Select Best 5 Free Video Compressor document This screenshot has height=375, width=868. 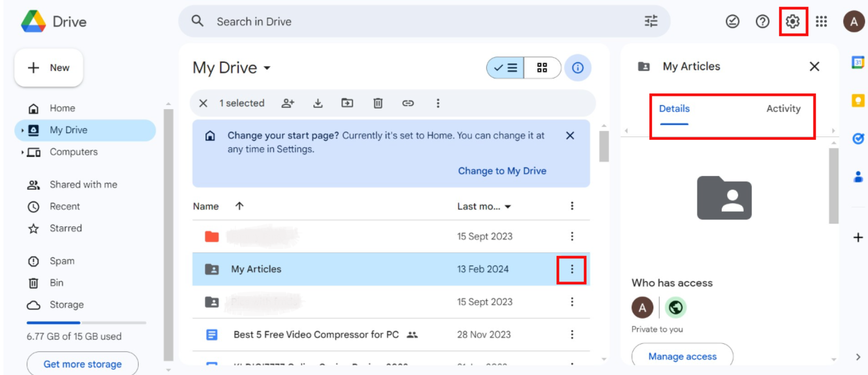click(391, 334)
